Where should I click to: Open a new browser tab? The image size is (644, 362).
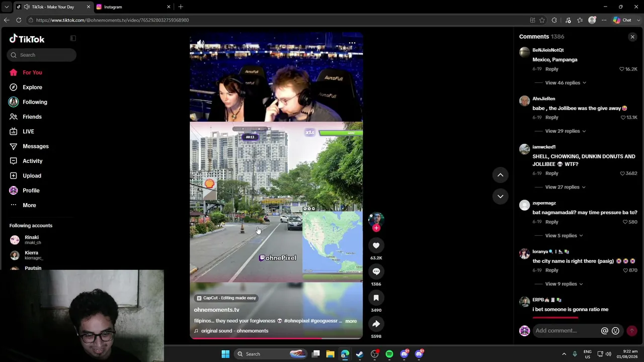click(181, 7)
